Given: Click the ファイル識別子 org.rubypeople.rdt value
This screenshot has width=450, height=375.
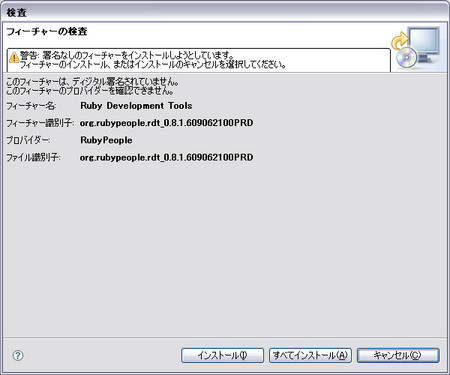Looking at the screenshot, I should (166, 157).
